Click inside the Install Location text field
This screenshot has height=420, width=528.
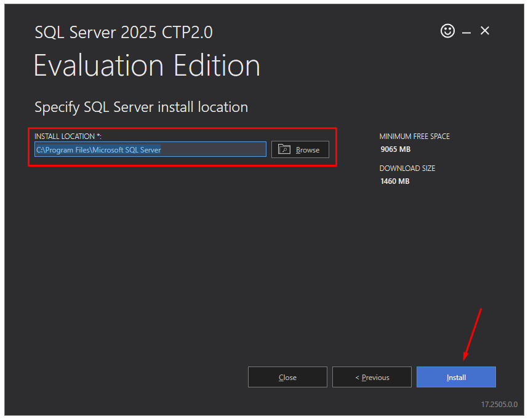pos(150,149)
